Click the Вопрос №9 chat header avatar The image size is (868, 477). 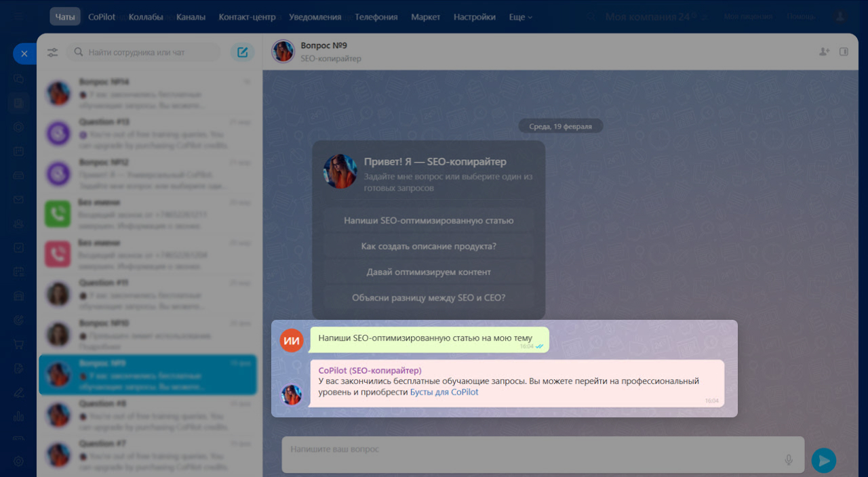[x=283, y=51]
